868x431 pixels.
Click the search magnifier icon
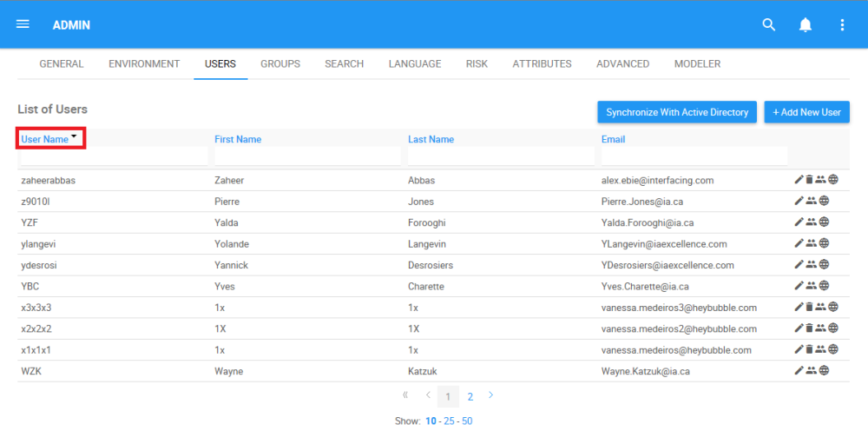coord(769,25)
